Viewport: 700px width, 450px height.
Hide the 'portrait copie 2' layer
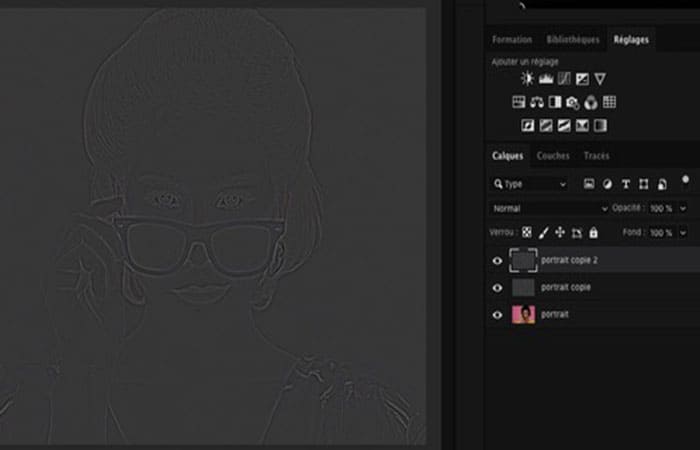tap(497, 261)
